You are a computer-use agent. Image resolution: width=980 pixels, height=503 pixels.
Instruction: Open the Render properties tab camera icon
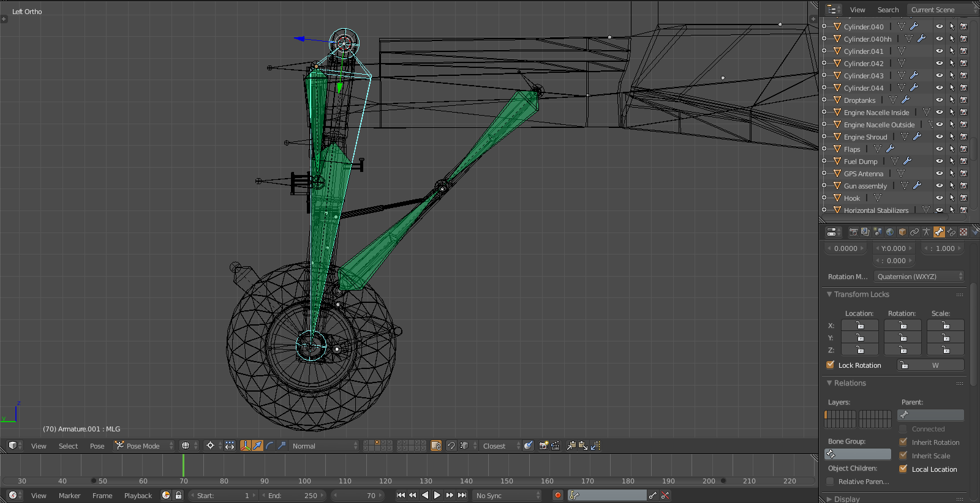853,232
